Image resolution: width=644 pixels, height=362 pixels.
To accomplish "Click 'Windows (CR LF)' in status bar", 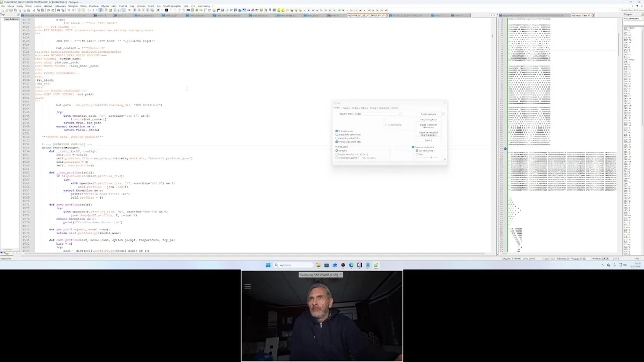I will pos(601,258).
